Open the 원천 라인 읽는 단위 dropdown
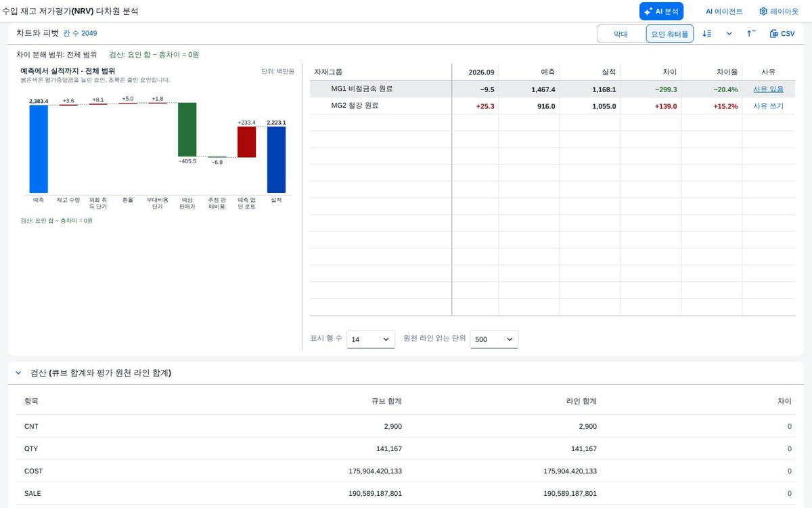 pyautogui.click(x=494, y=339)
